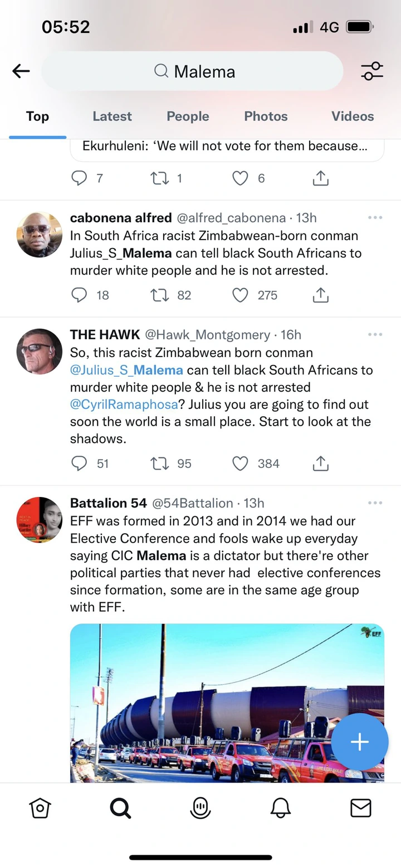The image size is (401, 868).
Task: Open the Notifications bell icon
Action: tap(281, 808)
